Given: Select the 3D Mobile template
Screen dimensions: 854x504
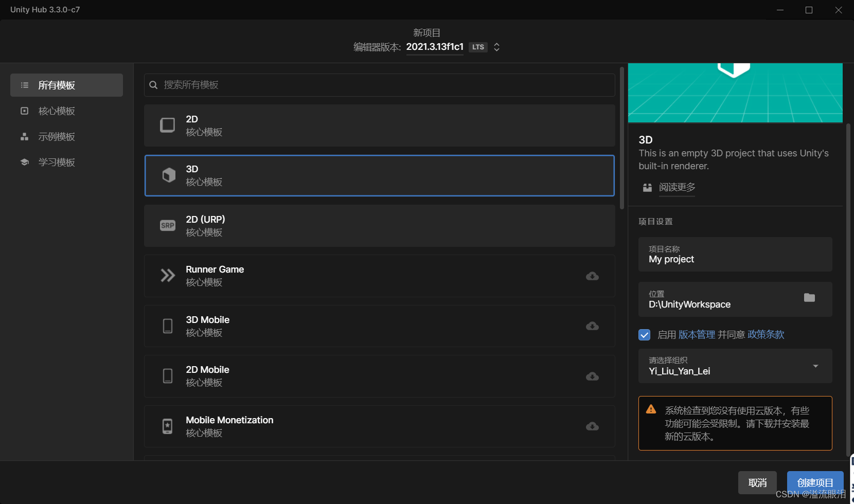Looking at the screenshot, I should click(380, 326).
